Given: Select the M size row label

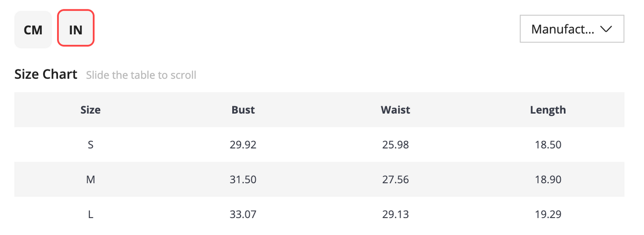Looking at the screenshot, I should pos(90,180).
